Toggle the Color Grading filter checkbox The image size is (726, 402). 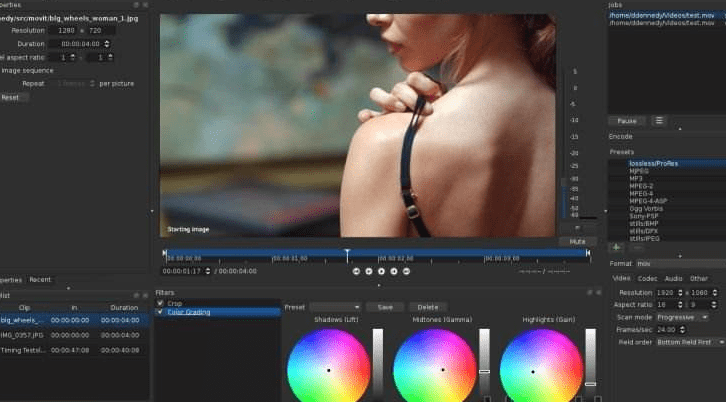(x=160, y=312)
